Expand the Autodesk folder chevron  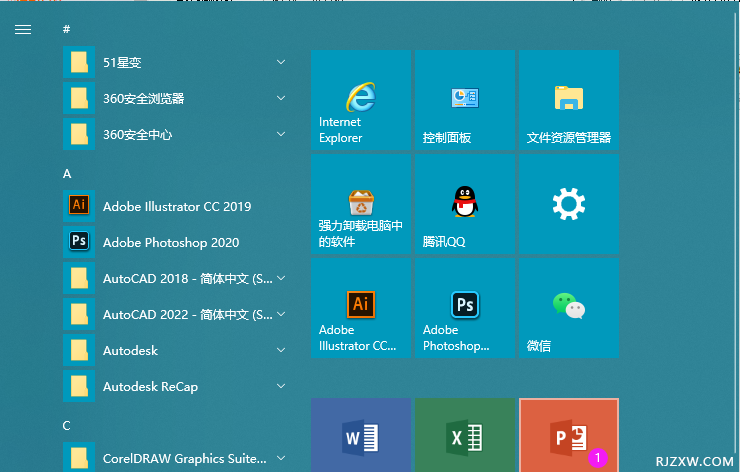pyautogui.click(x=281, y=350)
